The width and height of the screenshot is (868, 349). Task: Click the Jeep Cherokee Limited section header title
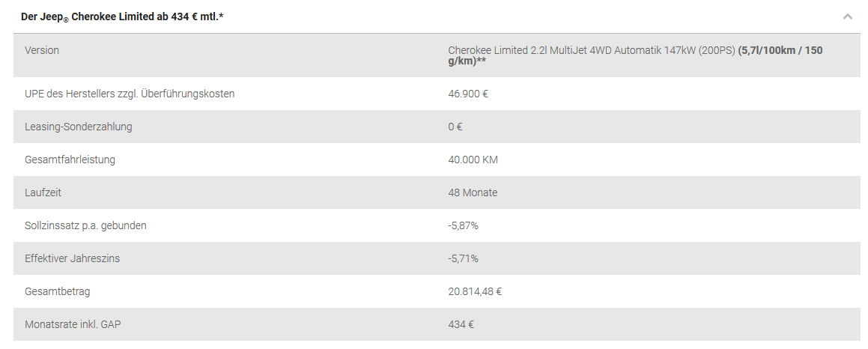coord(122,16)
